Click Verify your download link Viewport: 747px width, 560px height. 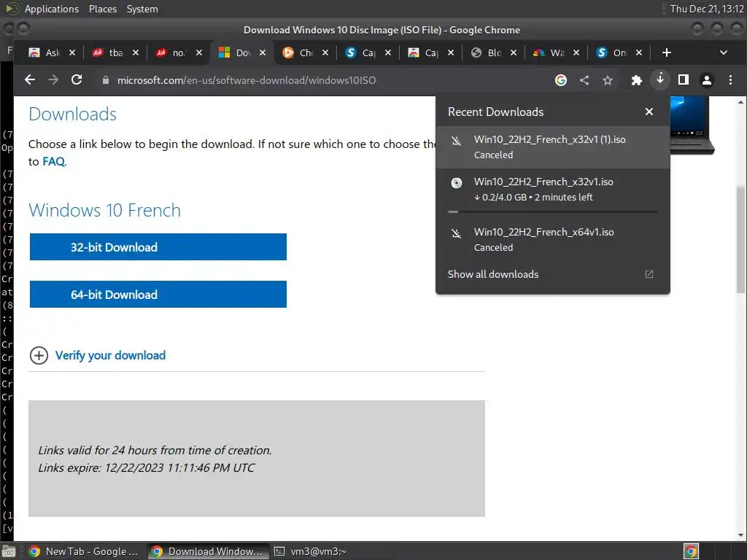tap(111, 355)
